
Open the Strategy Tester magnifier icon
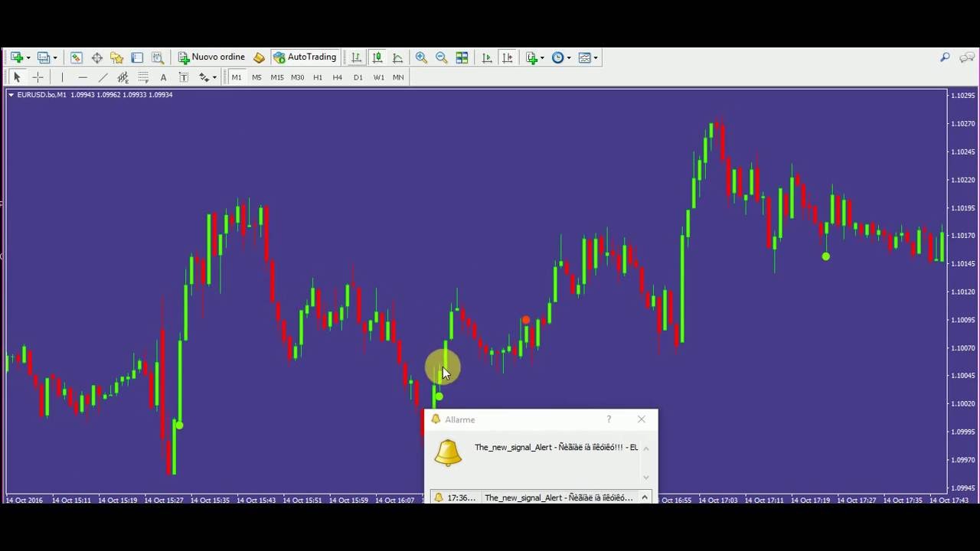(158, 57)
